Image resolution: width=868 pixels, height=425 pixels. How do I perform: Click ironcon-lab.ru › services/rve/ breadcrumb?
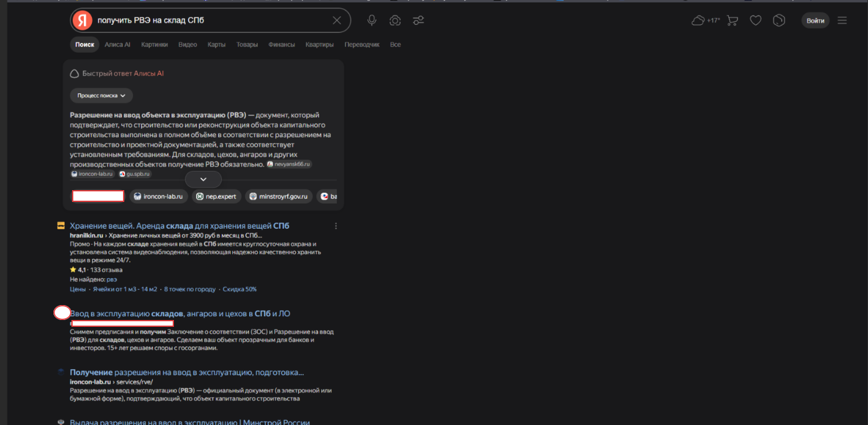pos(111,382)
